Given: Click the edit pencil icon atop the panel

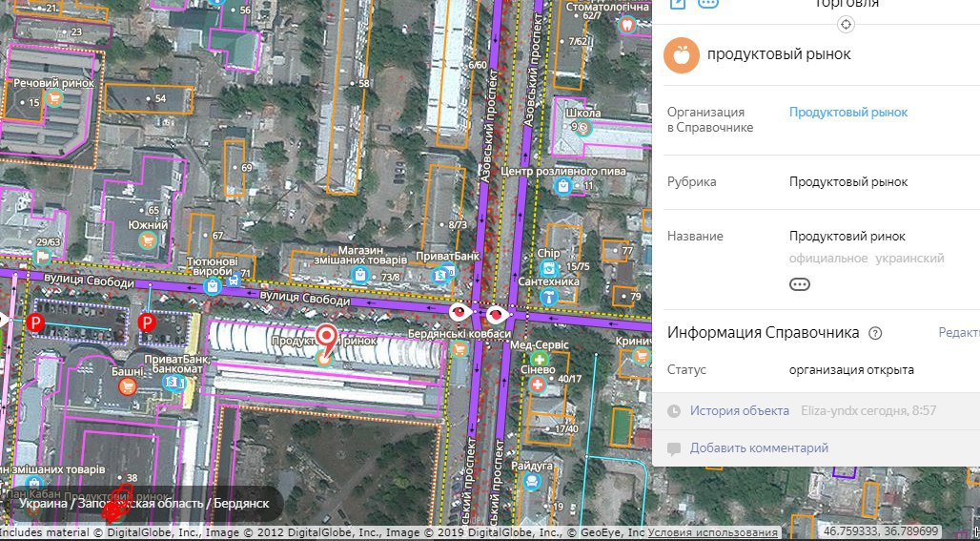Looking at the screenshot, I should tap(678, 3).
